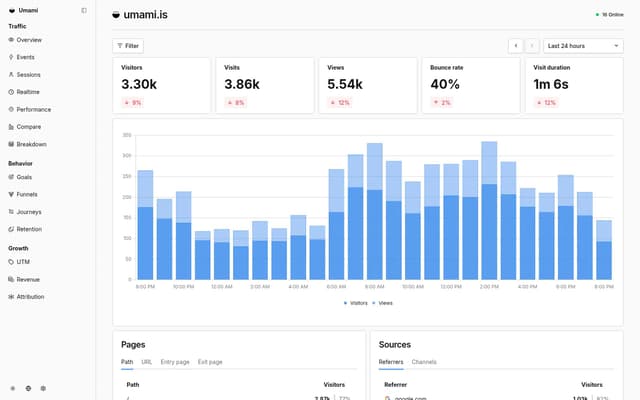640x400 pixels.
Task: Open the Overview eye icon
Action: [11, 40]
